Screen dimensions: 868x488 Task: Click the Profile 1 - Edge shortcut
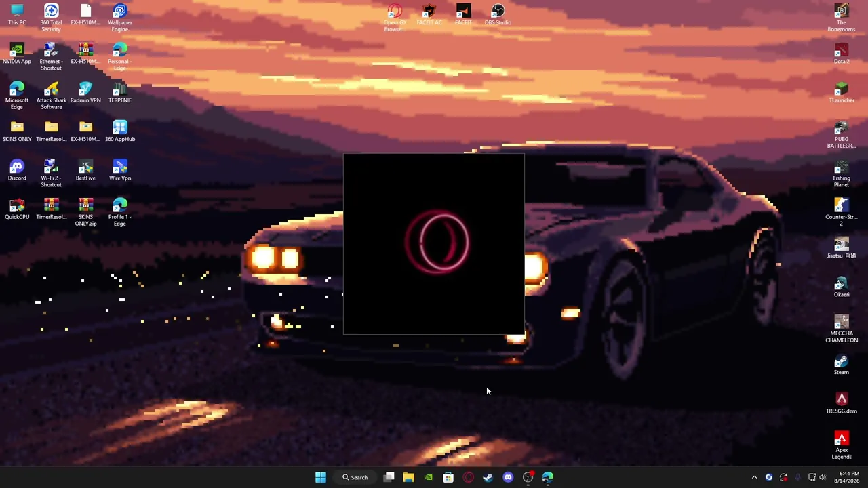click(x=119, y=212)
